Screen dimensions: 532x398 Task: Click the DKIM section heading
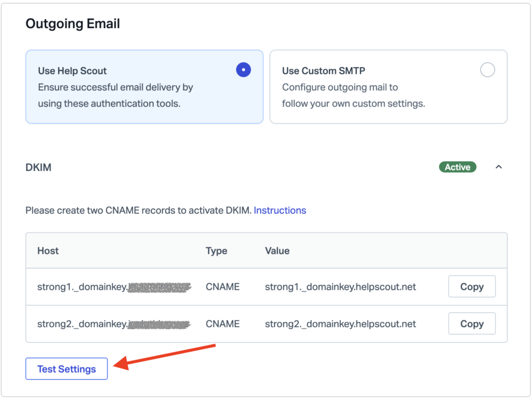click(x=38, y=168)
